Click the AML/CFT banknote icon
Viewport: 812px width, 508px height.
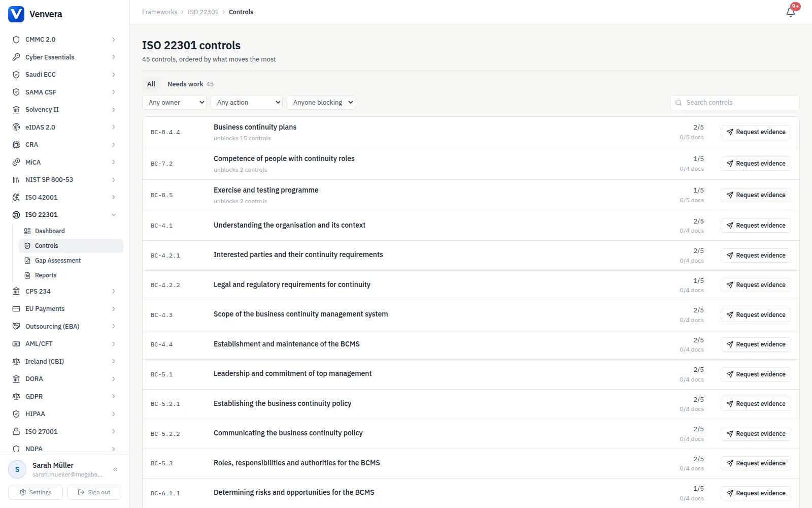pyautogui.click(x=16, y=344)
